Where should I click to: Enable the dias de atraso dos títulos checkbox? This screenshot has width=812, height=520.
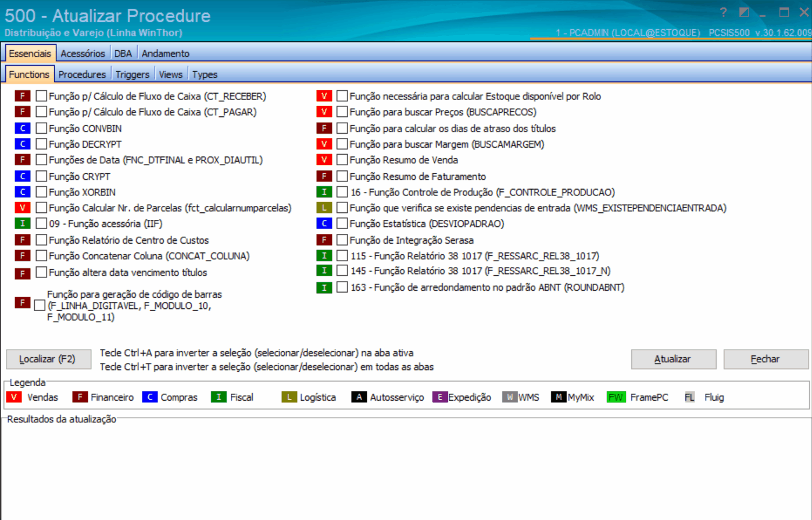point(342,128)
